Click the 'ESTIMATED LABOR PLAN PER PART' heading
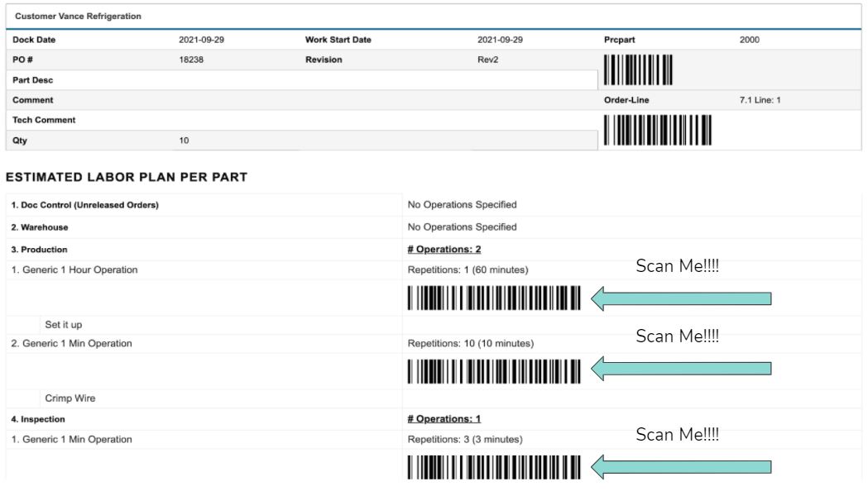This screenshot has height=496, width=868. (127, 177)
